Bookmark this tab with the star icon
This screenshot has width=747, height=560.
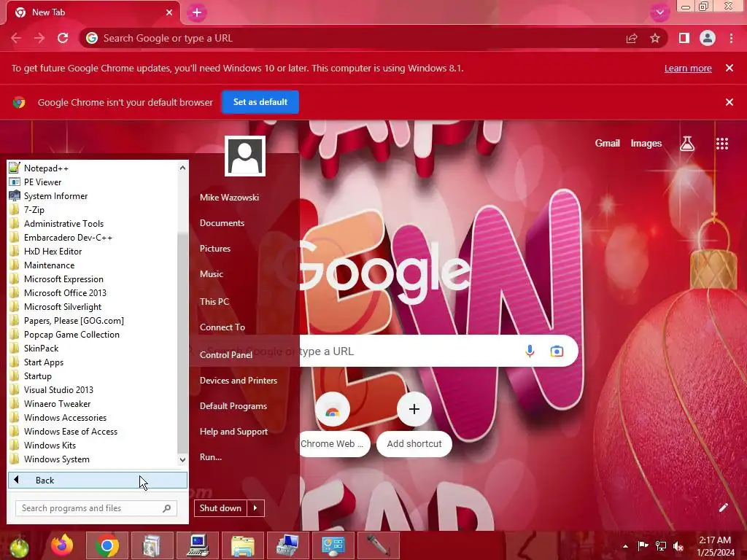655,38
